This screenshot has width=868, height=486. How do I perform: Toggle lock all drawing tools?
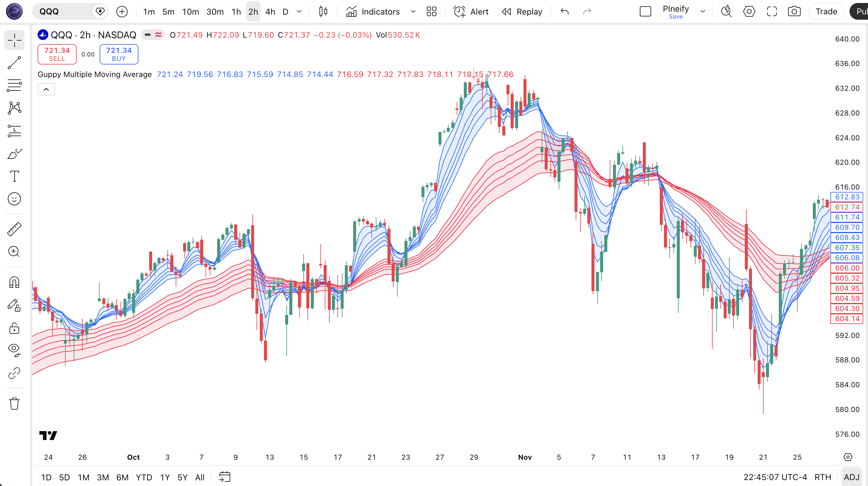pos(14,328)
